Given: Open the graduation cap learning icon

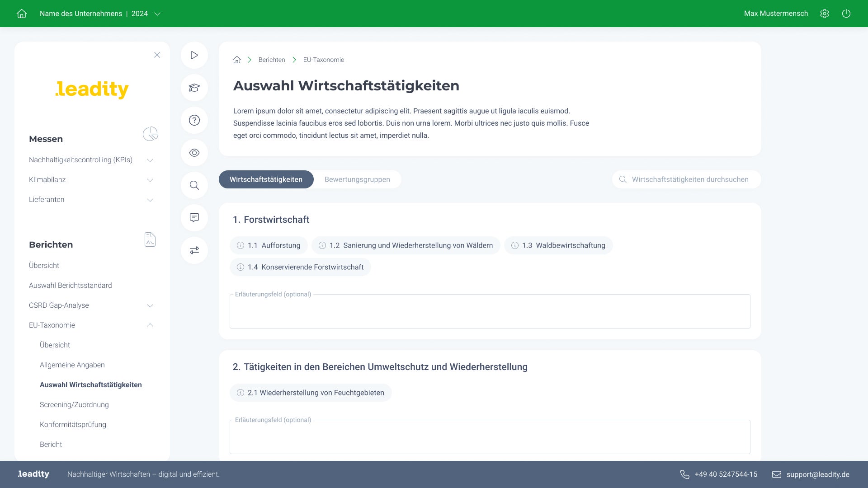Looking at the screenshot, I should point(194,88).
